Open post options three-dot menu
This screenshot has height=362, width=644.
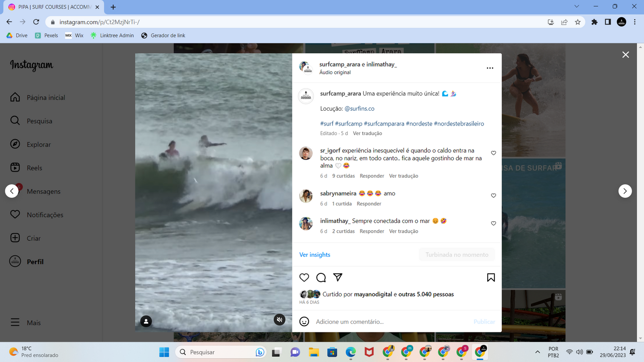pos(490,68)
